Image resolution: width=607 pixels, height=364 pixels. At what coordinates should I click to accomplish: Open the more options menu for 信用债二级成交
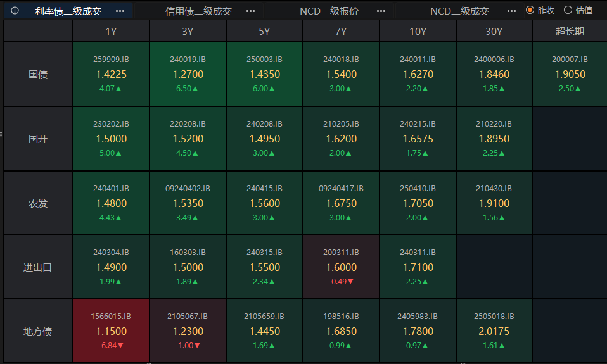(x=250, y=11)
